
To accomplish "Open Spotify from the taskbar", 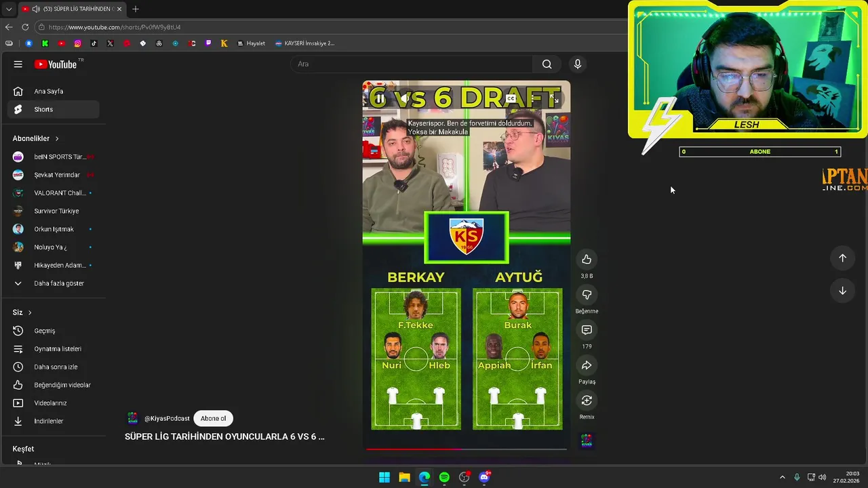I will tap(444, 477).
